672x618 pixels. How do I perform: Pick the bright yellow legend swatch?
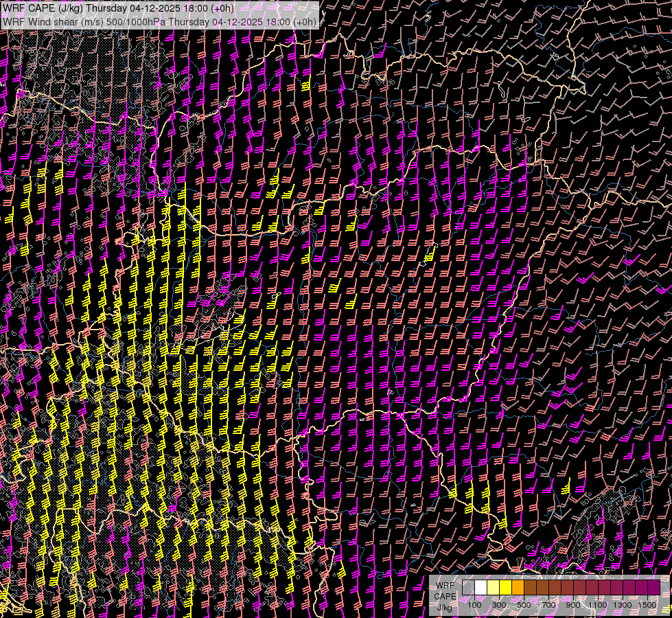pyautogui.click(x=505, y=588)
